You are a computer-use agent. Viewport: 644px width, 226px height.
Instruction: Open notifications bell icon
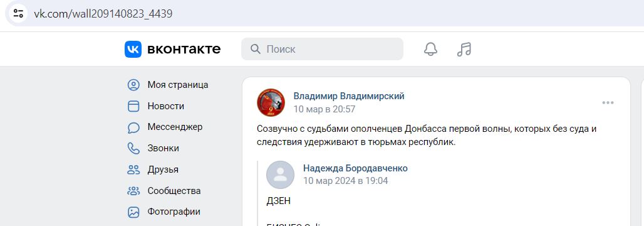(x=430, y=50)
